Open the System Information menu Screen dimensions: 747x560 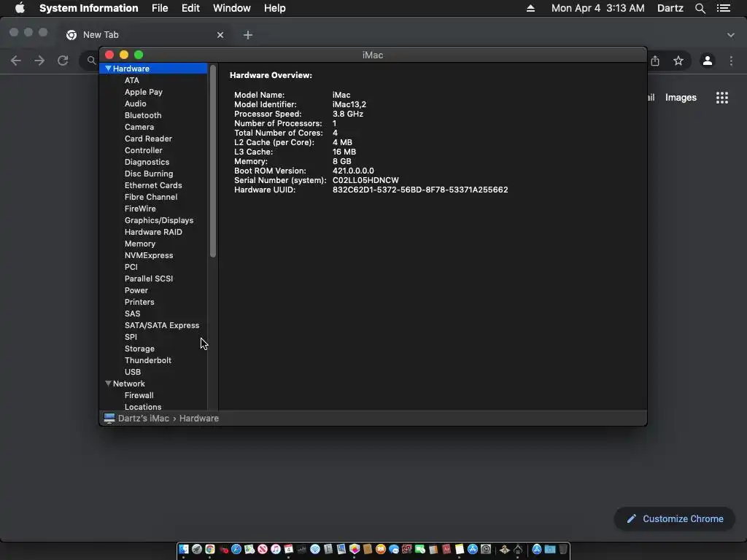(88, 8)
